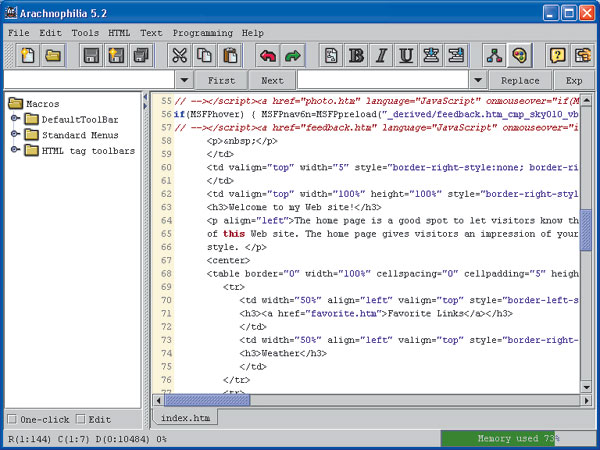Open the File menu
Image resolution: width=600 pixels, height=450 pixels.
(18, 33)
